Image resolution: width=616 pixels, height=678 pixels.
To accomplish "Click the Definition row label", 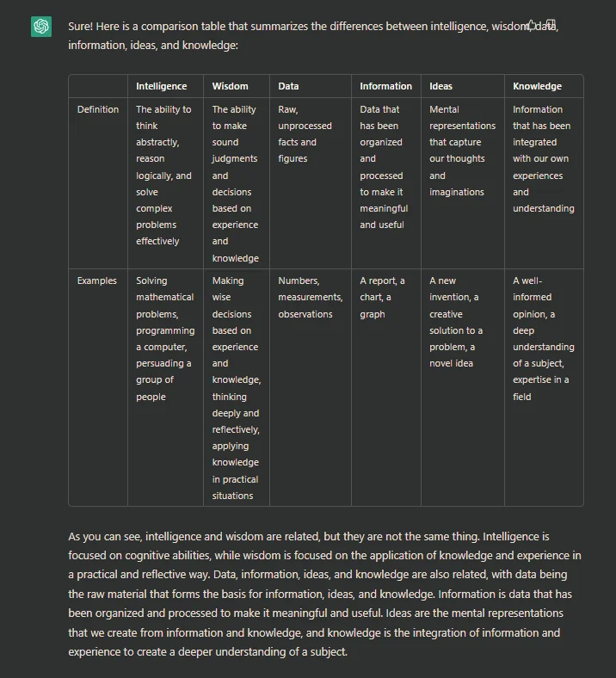I will [98, 109].
